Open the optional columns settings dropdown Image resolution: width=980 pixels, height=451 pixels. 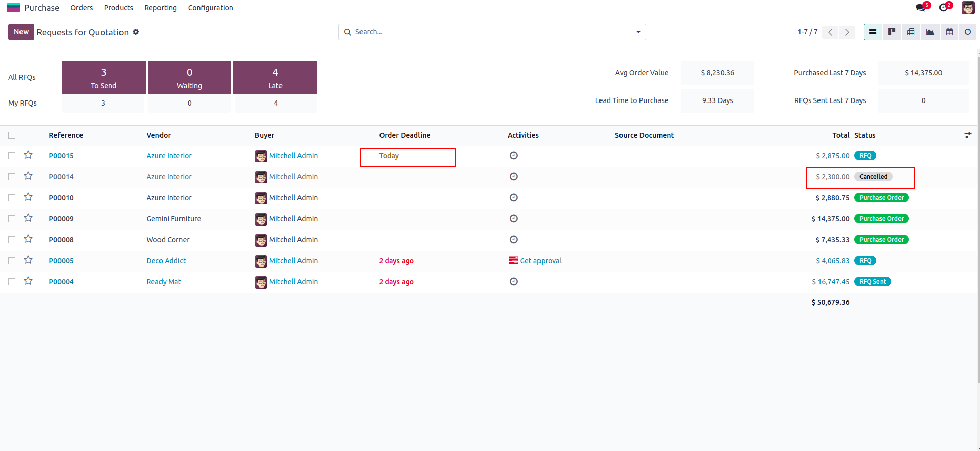coord(968,135)
